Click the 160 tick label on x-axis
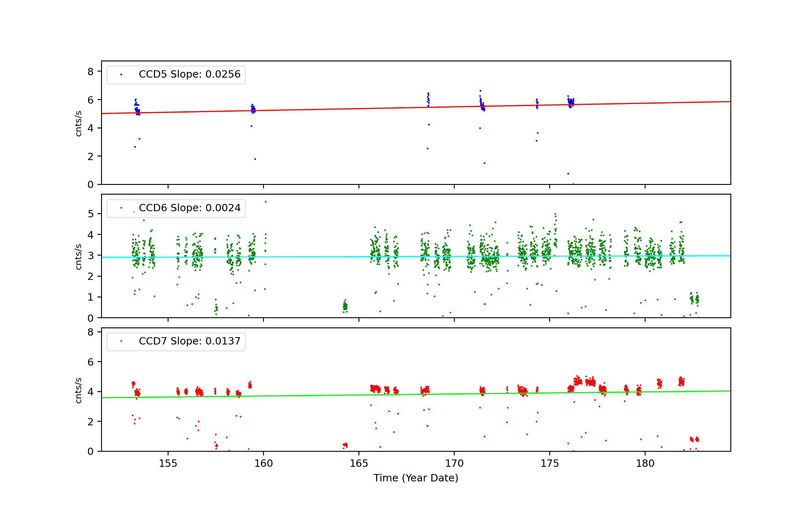The image size is (812, 507). [x=263, y=464]
